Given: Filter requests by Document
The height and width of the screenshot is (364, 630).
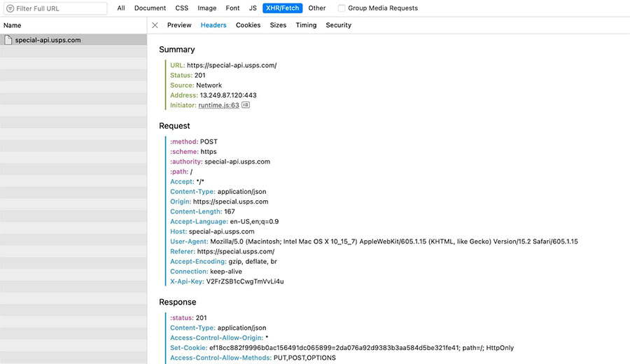Looking at the screenshot, I should (x=150, y=8).
